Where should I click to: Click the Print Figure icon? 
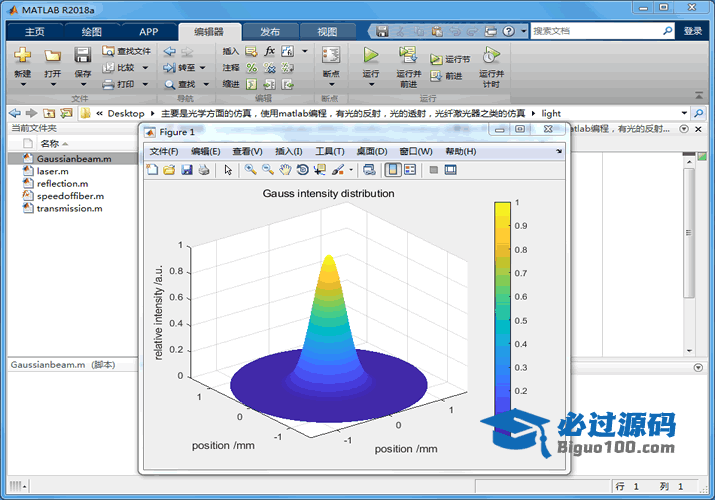[x=203, y=170]
